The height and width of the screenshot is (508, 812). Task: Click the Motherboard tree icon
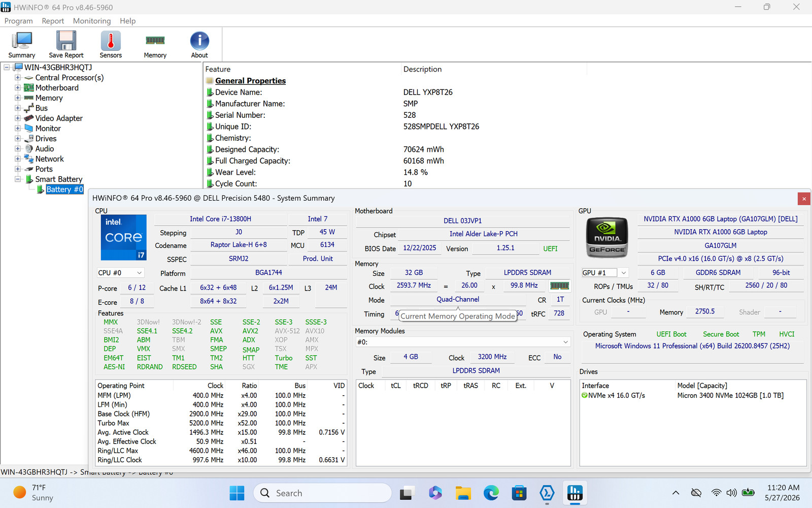[29, 88]
